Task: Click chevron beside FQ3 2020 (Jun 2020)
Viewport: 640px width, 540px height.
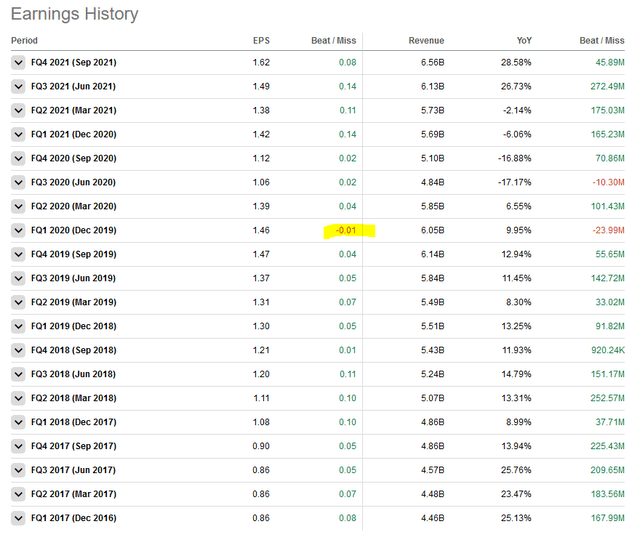Action: pyautogui.click(x=18, y=182)
